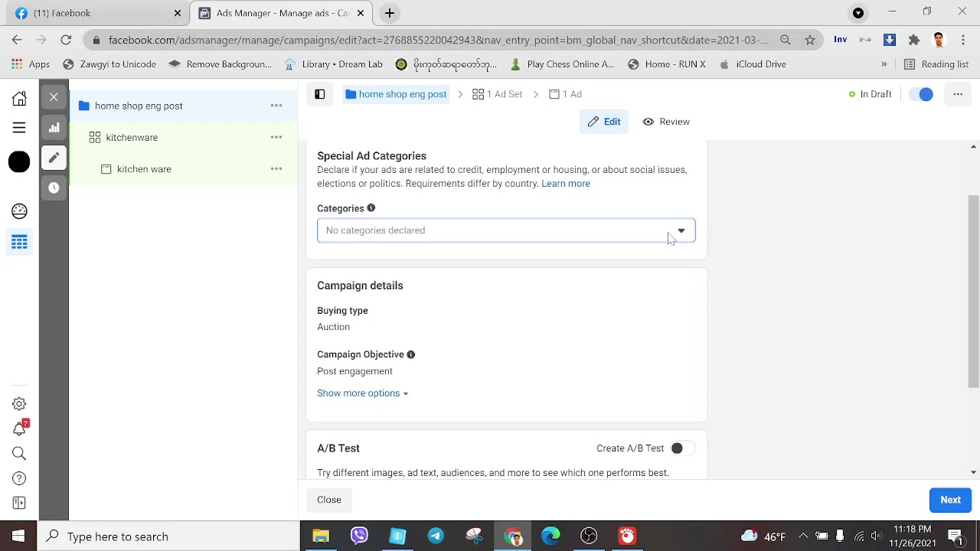Click the black account circle icon
The height and width of the screenshot is (551, 980).
(19, 161)
